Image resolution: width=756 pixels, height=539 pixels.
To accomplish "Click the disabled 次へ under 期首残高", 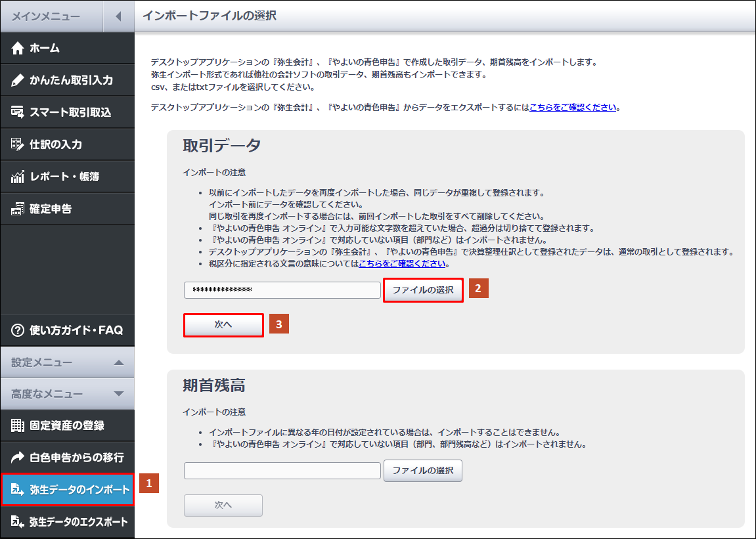I will click(x=223, y=506).
